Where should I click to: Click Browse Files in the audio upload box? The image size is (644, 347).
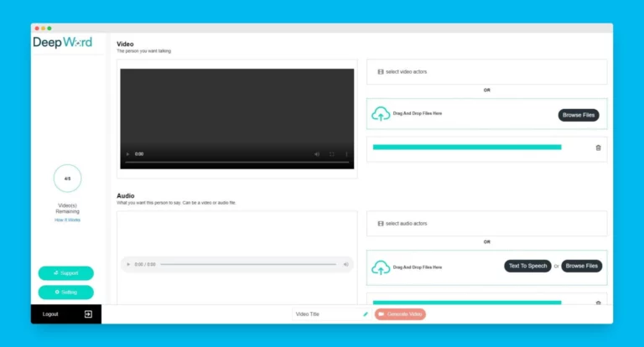click(582, 266)
